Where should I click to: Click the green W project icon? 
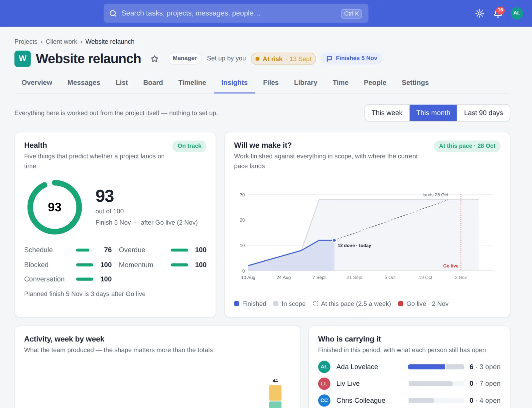23,59
